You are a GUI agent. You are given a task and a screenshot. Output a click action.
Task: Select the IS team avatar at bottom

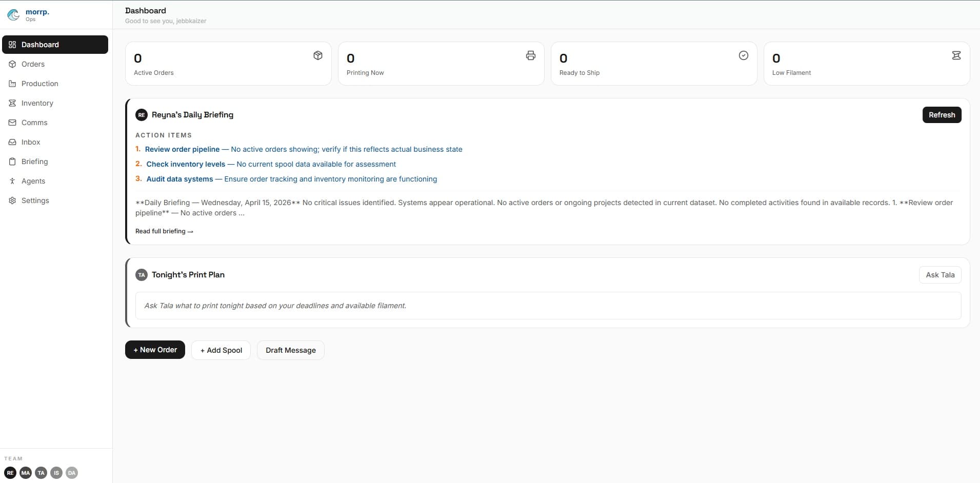coord(56,473)
